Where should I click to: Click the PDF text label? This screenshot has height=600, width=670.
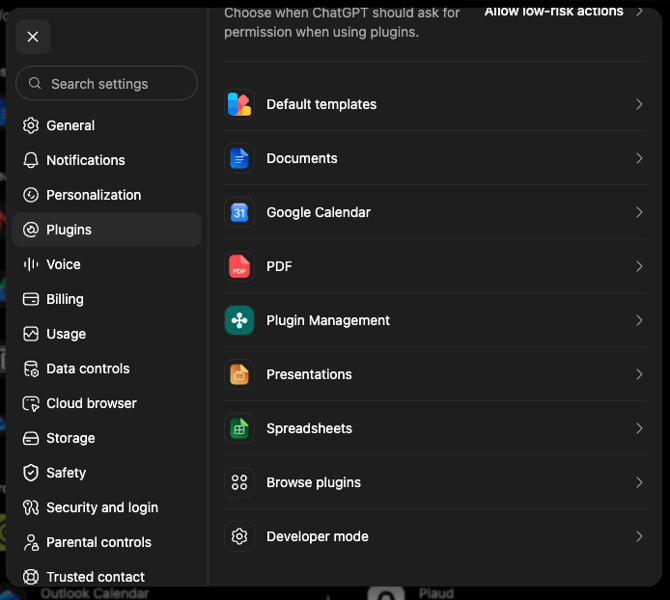click(279, 266)
